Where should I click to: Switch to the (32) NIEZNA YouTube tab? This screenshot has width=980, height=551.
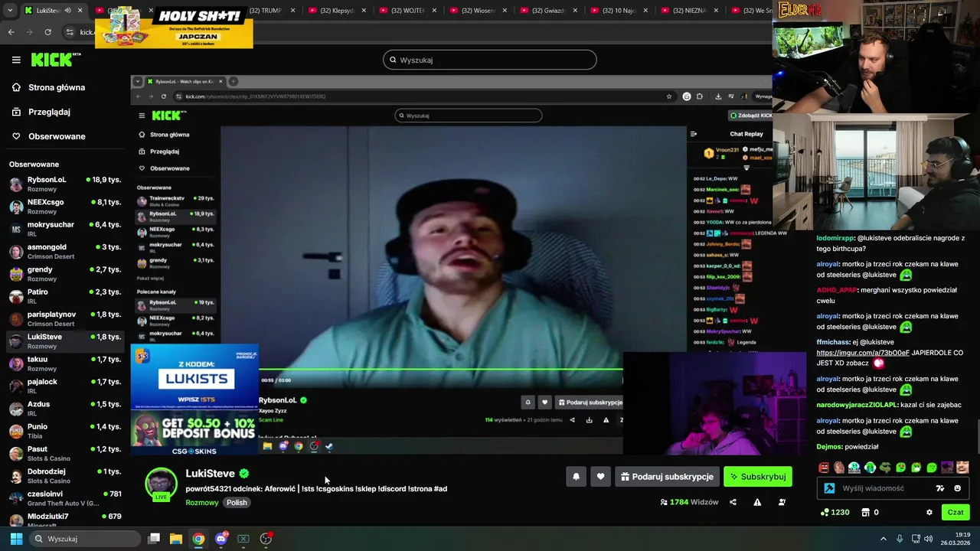689,11
